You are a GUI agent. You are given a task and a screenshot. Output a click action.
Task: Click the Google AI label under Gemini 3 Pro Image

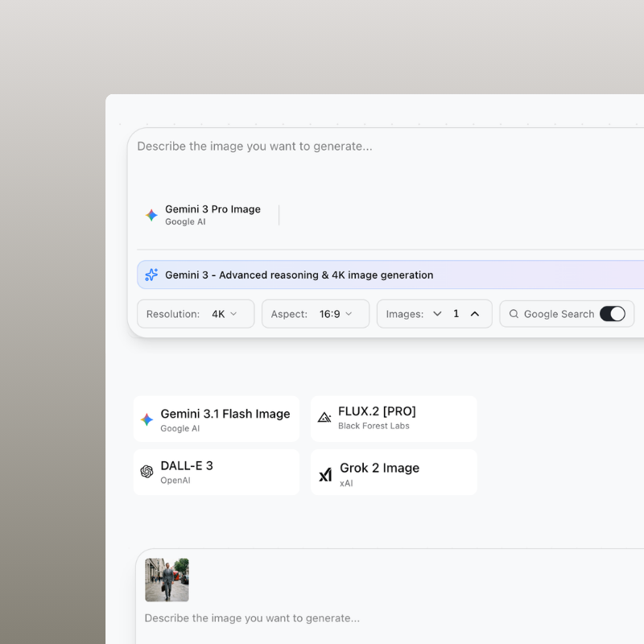point(185,222)
